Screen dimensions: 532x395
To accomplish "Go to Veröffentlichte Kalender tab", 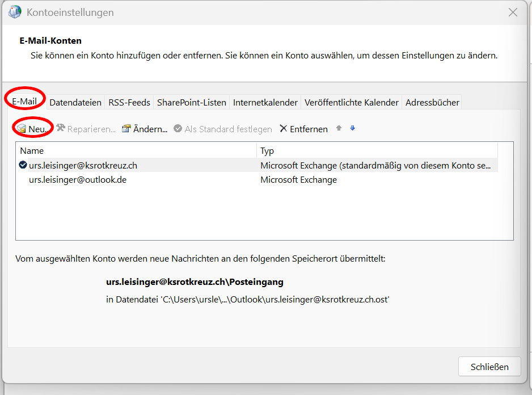I will 351,102.
